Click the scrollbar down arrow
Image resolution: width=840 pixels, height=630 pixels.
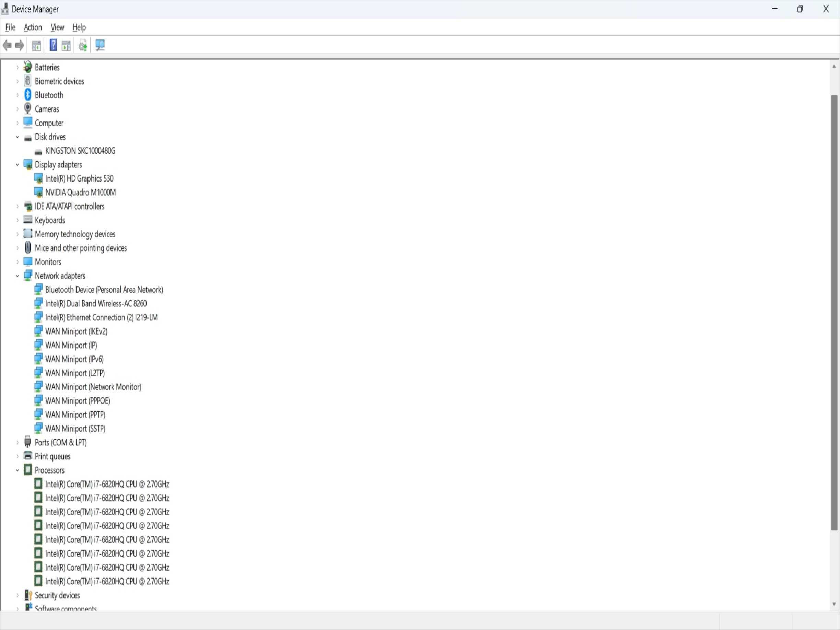coord(834,604)
